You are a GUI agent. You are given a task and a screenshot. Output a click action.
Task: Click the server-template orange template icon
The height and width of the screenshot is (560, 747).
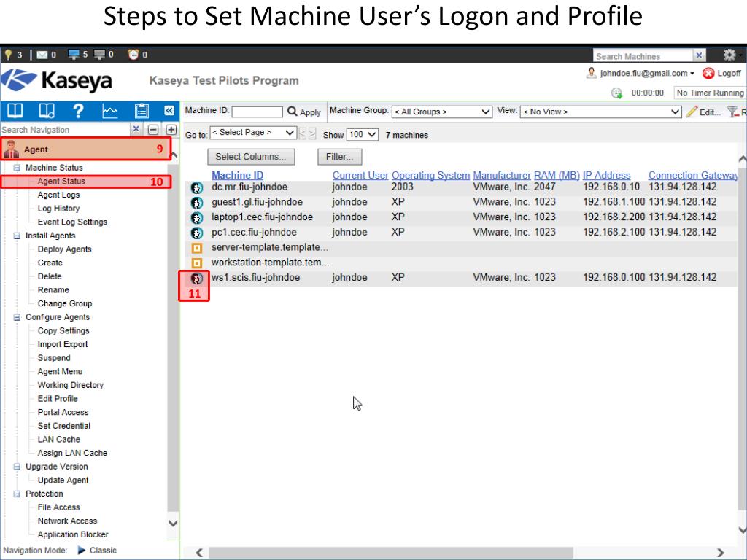[196, 248]
